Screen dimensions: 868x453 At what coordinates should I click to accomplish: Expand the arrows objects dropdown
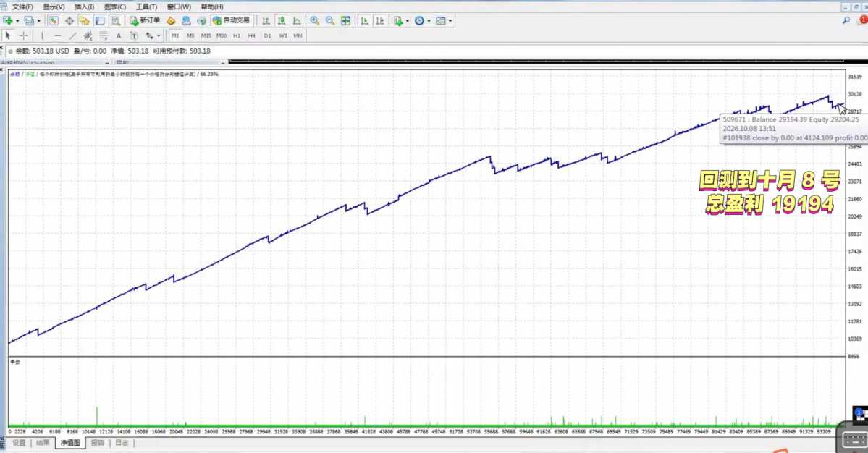click(x=159, y=36)
